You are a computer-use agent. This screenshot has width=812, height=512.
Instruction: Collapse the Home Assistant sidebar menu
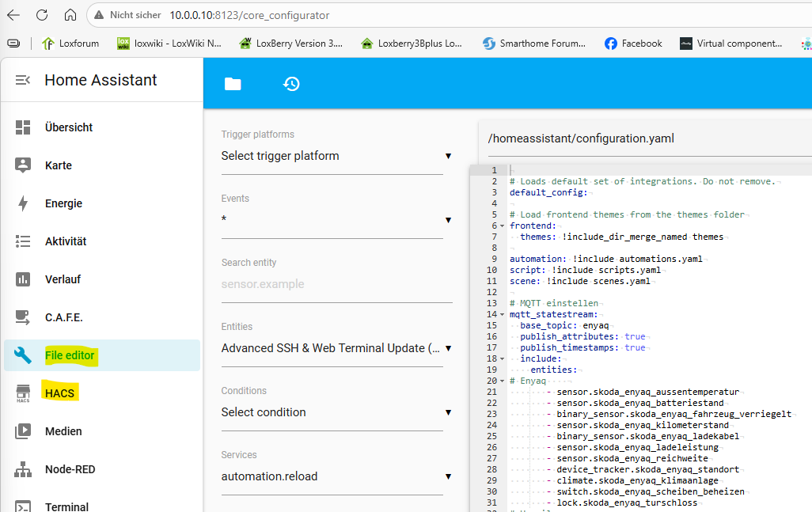[x=23, y=80]
